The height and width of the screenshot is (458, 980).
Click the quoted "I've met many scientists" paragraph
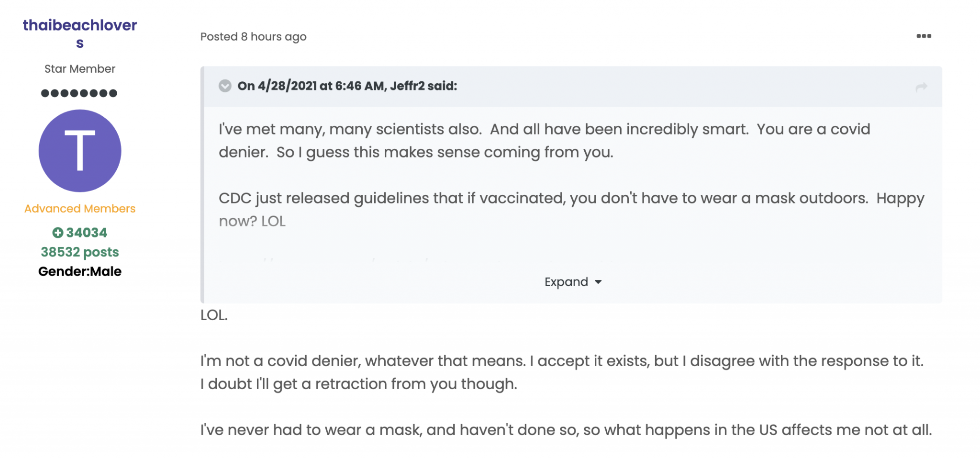click(544, 141)
